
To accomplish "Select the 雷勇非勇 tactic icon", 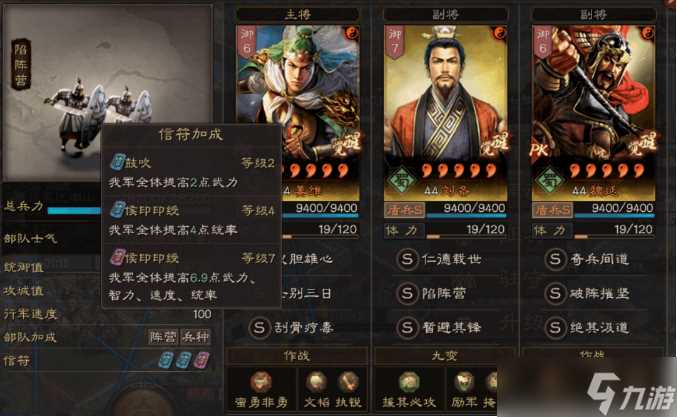I will pos(261,382).
